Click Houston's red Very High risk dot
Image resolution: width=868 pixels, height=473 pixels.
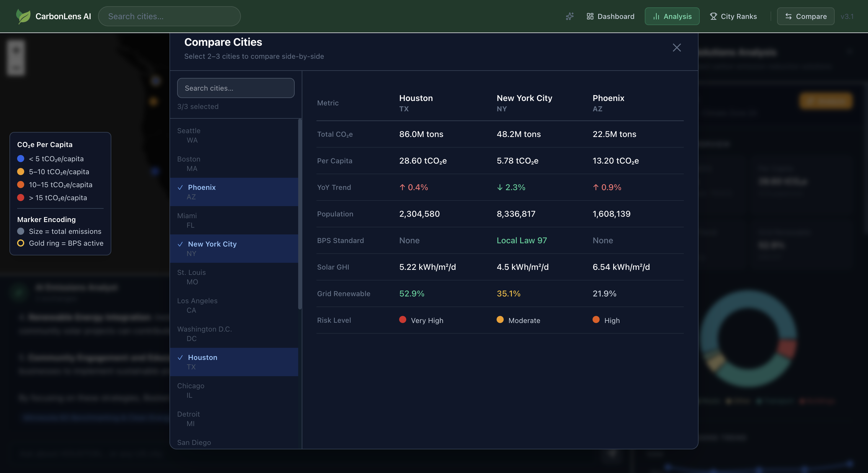[402, 320]
